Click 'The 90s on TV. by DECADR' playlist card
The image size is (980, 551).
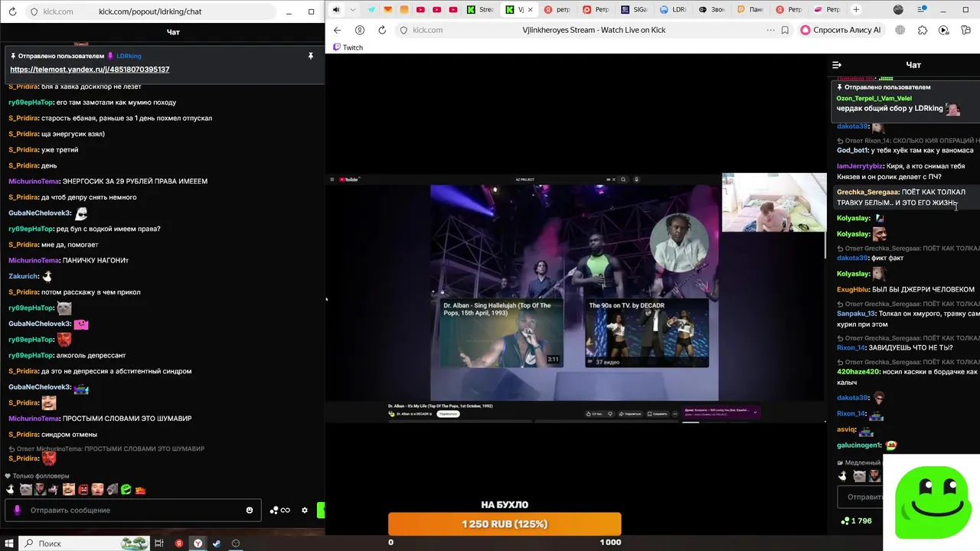647,333
